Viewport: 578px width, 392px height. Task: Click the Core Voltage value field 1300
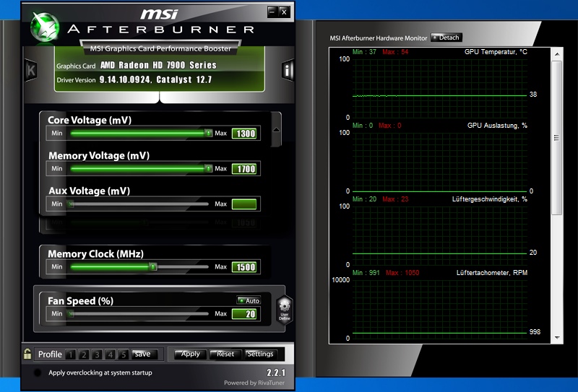(x=244, y=134)
